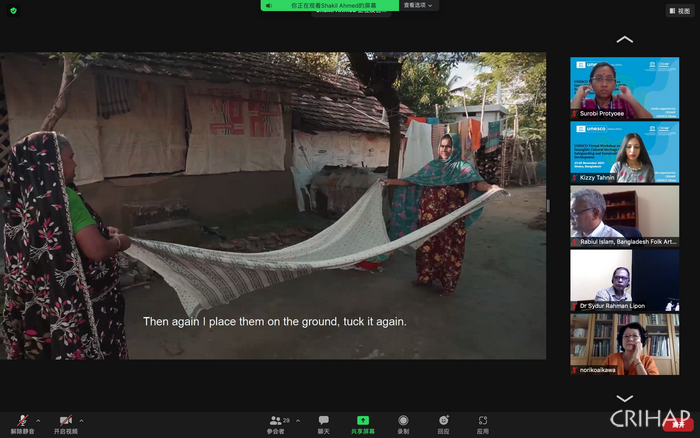This screenshot has height=438, width=700.
Task: Click the screen sharing notification banner
Action: coord(328,5)
